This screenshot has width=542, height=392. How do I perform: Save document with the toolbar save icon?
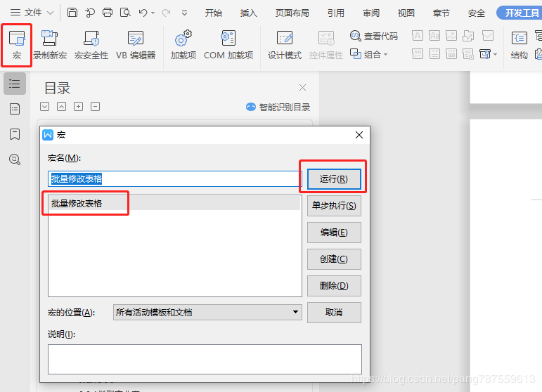click(x=72, y=13)
